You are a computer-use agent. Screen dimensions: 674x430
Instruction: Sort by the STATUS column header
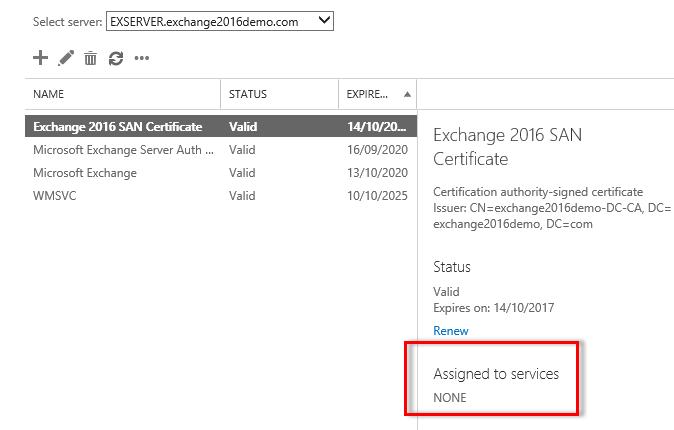279,94
